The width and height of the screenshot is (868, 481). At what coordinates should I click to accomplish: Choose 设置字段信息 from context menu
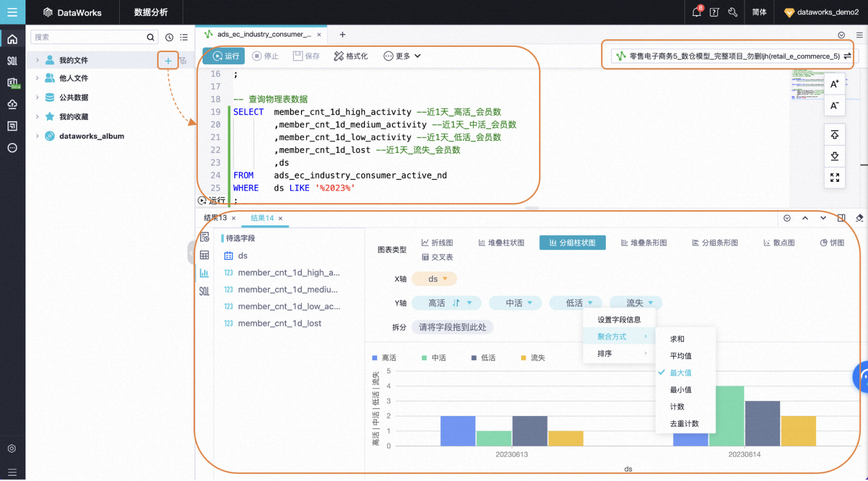(619, 320)
